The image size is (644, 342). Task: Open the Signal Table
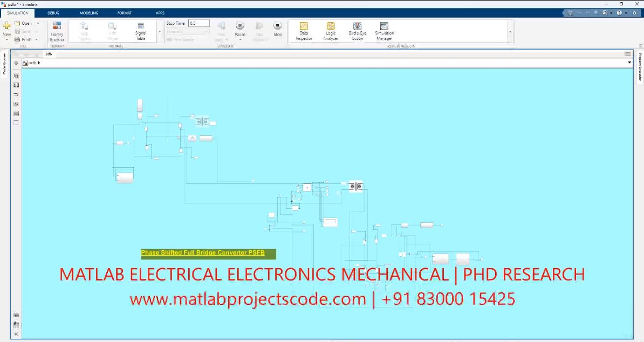141,32
